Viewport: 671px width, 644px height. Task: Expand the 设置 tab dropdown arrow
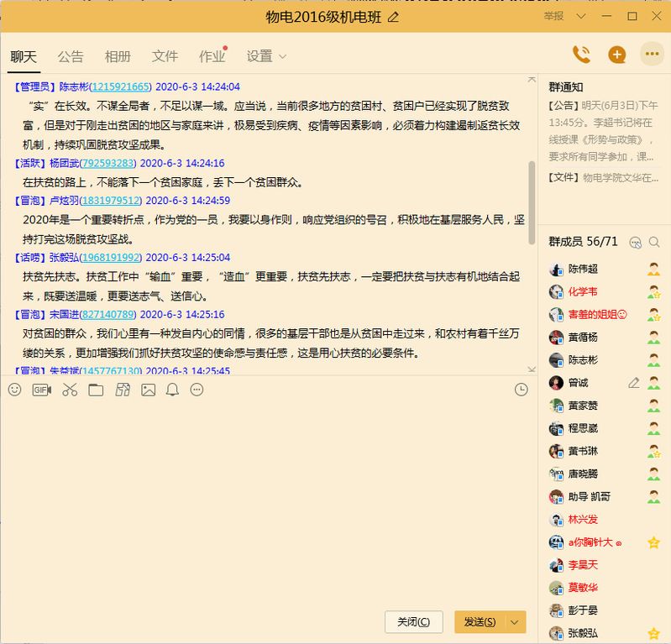(x=283, y=57)
